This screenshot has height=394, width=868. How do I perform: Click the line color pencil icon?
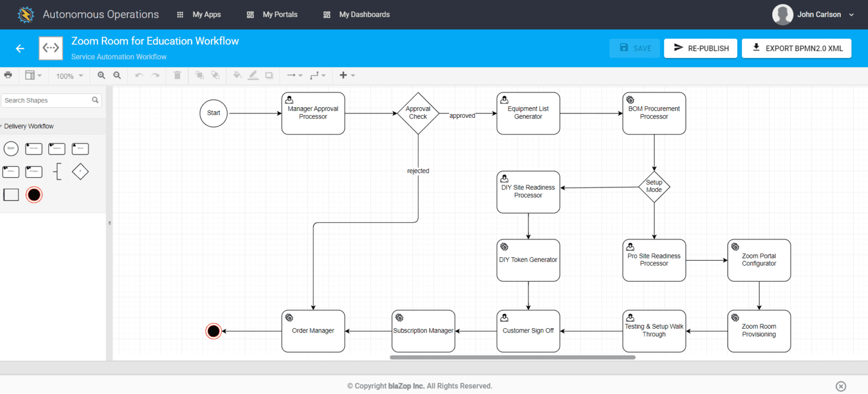pos(253,75)
